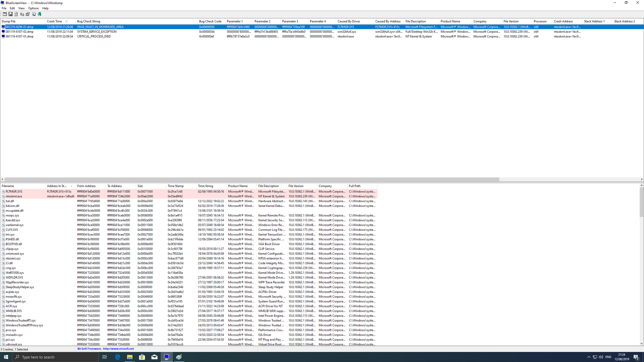The height and width of the screenshot is (362, 644).
Task: Click the BlueScreenView title bar app icon
Action: (3, 3)
